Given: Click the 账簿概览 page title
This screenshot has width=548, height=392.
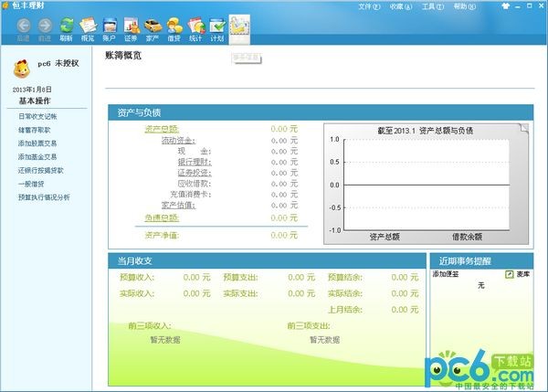Looking at the screenshot, I should click(123, 56).
